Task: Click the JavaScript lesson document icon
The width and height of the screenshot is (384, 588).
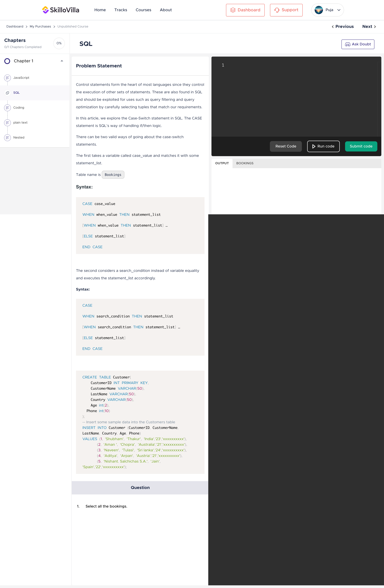Action: 7,78
